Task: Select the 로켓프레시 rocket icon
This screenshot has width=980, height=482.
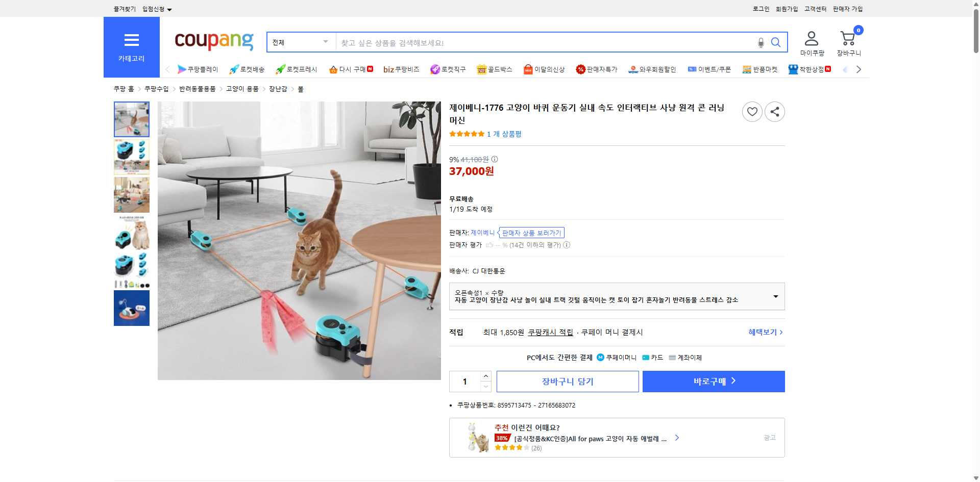Action: [x=280, y=69]
